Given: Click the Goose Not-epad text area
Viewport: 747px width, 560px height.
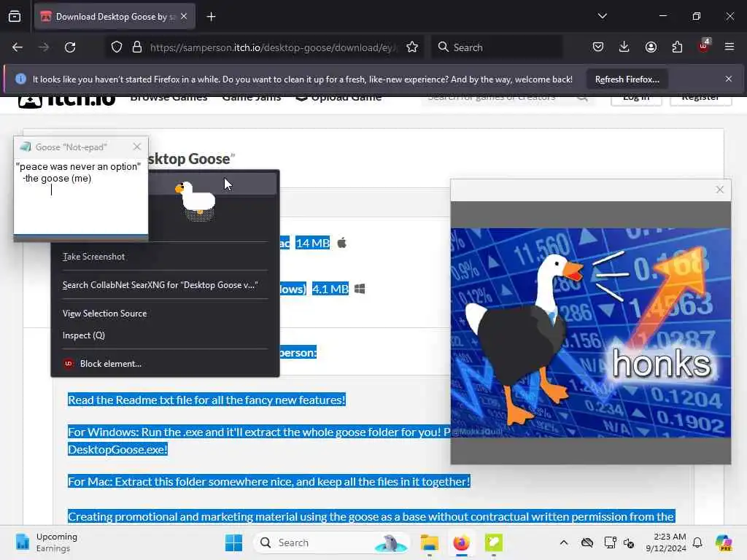Looking at the screenshot, I should pyautogui.click(x=80, y=195).
